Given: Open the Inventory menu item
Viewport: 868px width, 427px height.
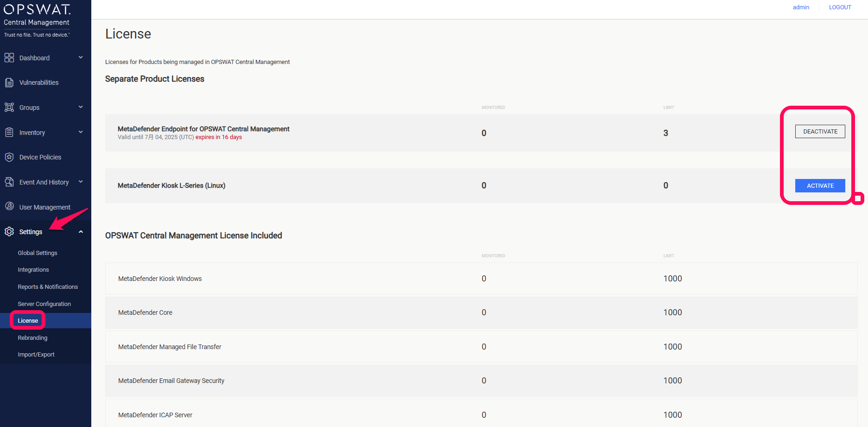Looking at the screenshot, I should click(32, 133).
